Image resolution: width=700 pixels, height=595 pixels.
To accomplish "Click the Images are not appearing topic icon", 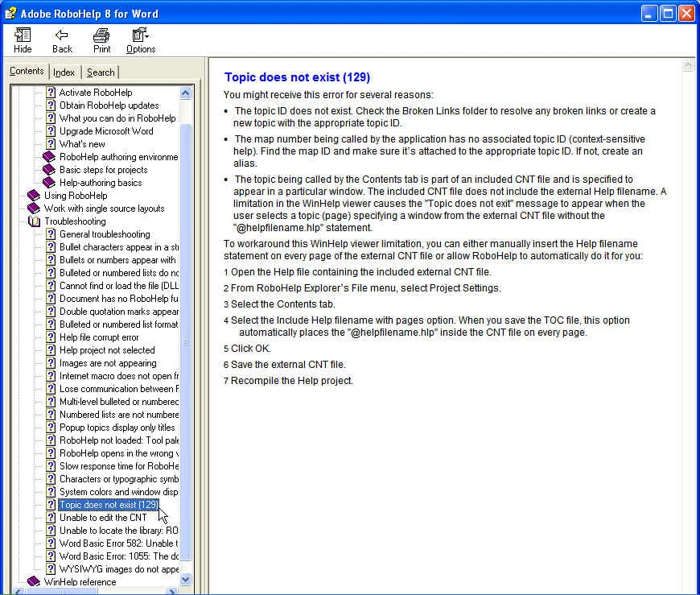I will [51, 363].
